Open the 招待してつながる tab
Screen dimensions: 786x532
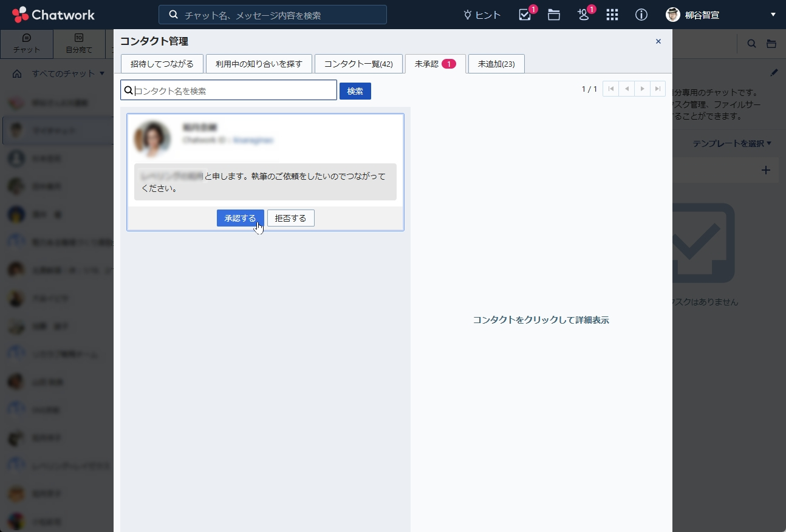pyautogui.click(x=162, y=64)
